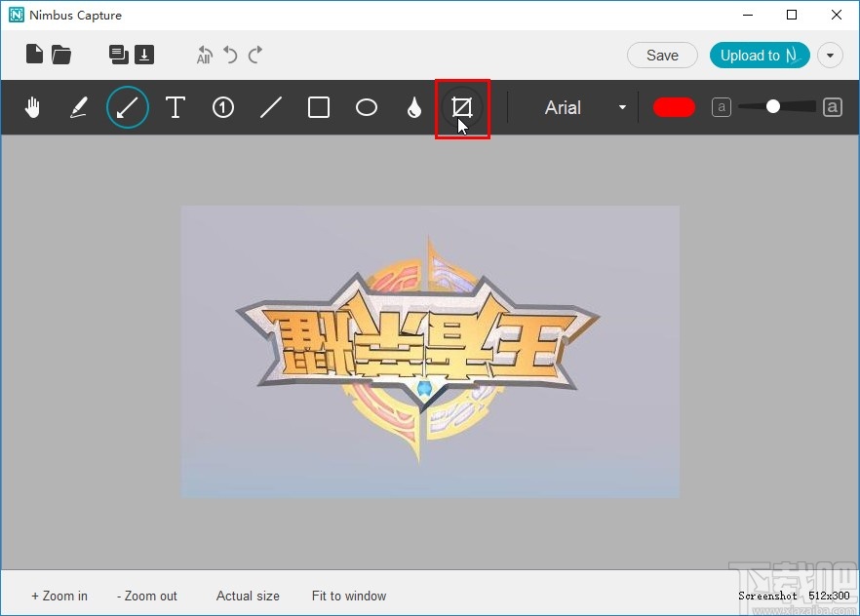Select the Pencil drawing tool

79,107
